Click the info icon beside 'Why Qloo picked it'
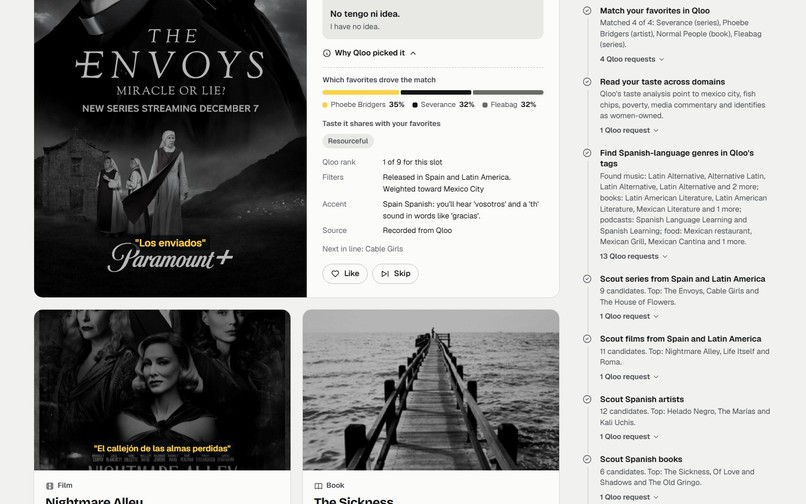806x504 pixels. [x=326, y=53]
